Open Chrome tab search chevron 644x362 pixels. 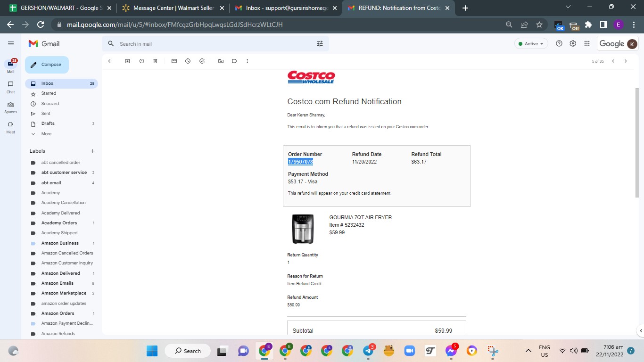[x=568, y=7]
